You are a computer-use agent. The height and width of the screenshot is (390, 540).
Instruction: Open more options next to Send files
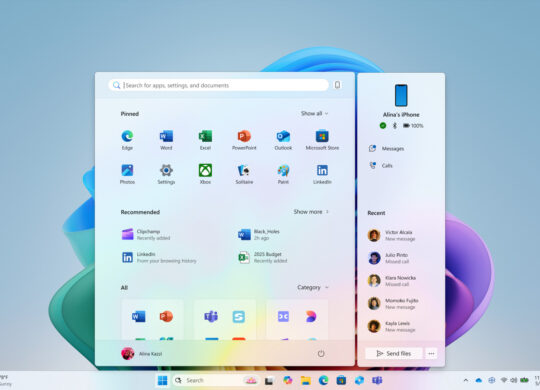tap(431, 353)
